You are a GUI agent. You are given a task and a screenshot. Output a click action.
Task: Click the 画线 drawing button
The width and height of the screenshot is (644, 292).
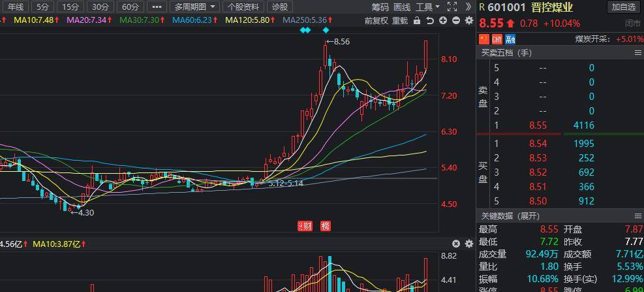click(402, 7)
